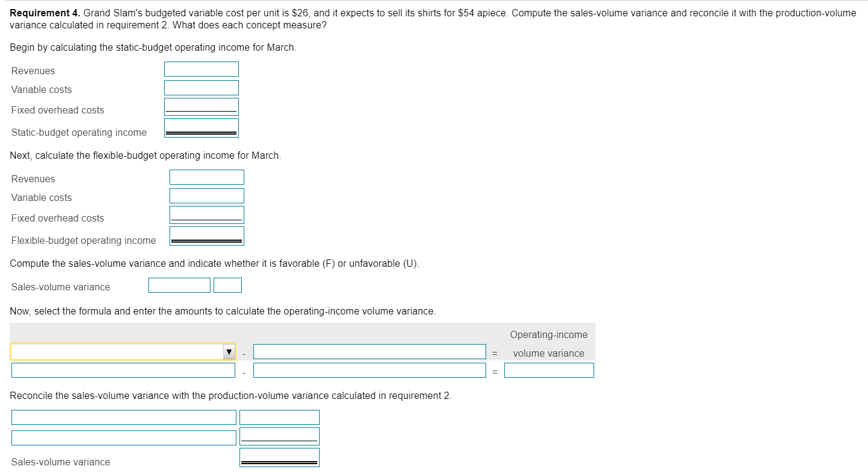Click Sales-volume variance amount field
The width and height of the screenshot is (868, 472).
click(x=180, y=285)
